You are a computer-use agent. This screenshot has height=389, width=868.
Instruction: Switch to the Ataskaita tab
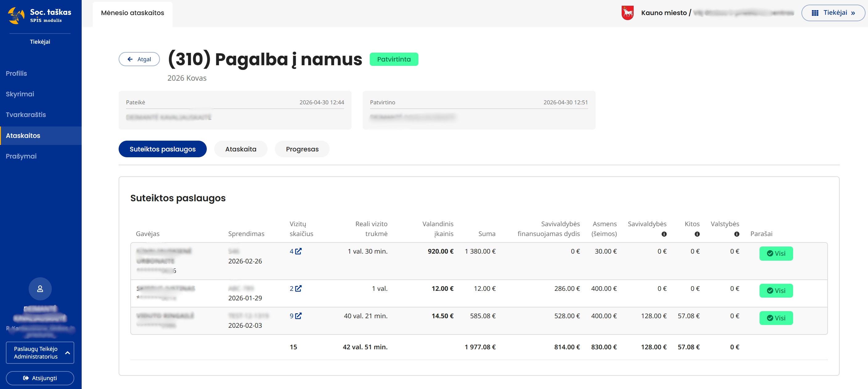tap(241, 149)
